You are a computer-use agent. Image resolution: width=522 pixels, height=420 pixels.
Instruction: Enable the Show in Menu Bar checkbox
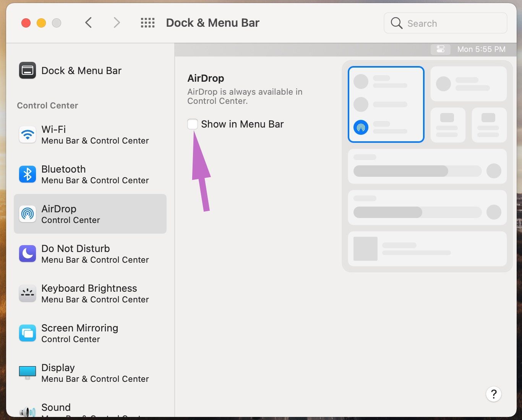(x=193, y=124)
